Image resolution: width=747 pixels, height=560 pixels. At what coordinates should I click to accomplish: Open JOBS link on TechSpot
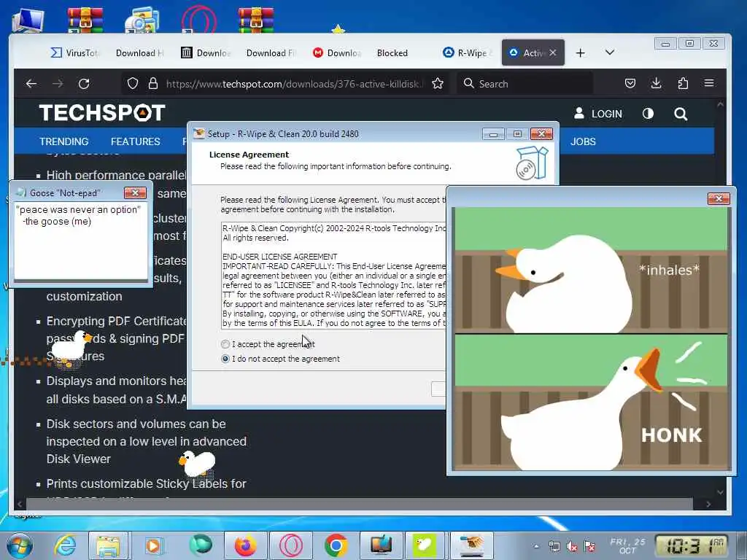(x=583, y=141)
